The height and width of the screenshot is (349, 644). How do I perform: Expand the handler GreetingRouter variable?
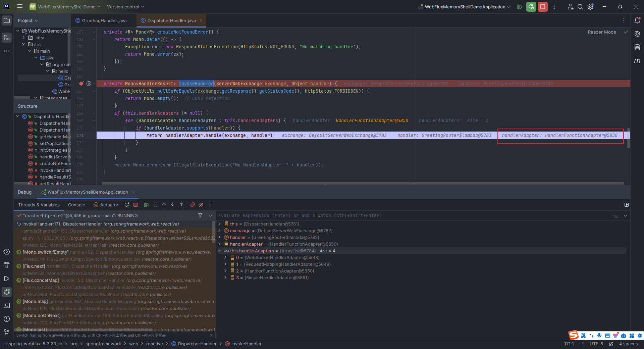pyautogui.click(x=219, y=237)
